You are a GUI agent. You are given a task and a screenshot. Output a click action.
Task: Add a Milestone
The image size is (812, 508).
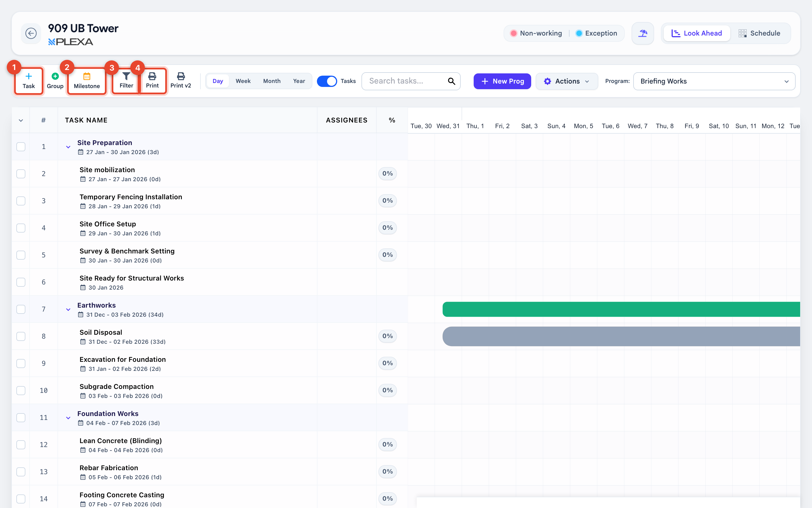(87, 81)
